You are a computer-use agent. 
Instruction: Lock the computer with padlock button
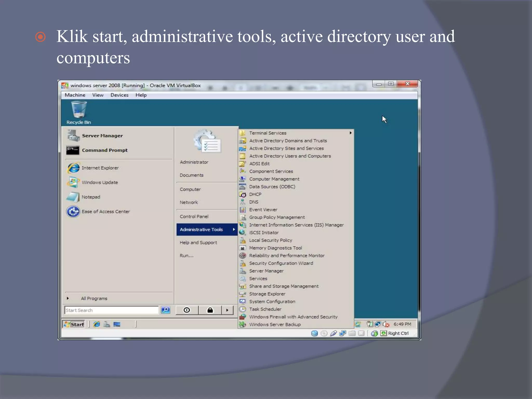pyautogui.click(x=210, y=310)
